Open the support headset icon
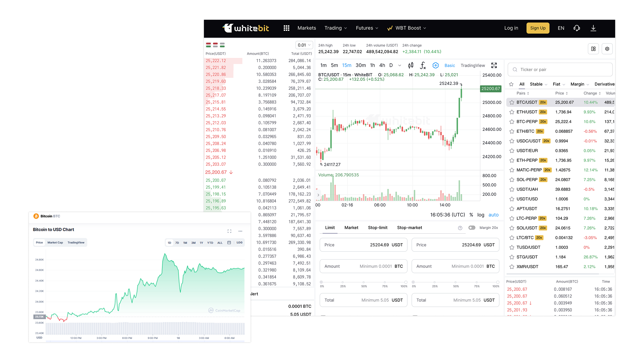Viewport: 644px width, 362px height. coord(577,28)
